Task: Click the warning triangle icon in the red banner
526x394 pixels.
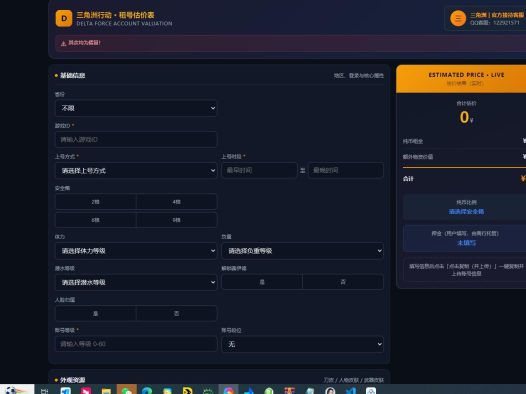Action: (63, 43)
